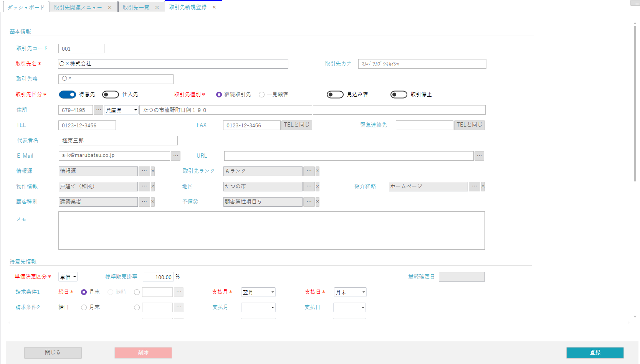Click the 代表者名 input field
The width and height of the screenshot is (640, 364).
pos(118,141)
